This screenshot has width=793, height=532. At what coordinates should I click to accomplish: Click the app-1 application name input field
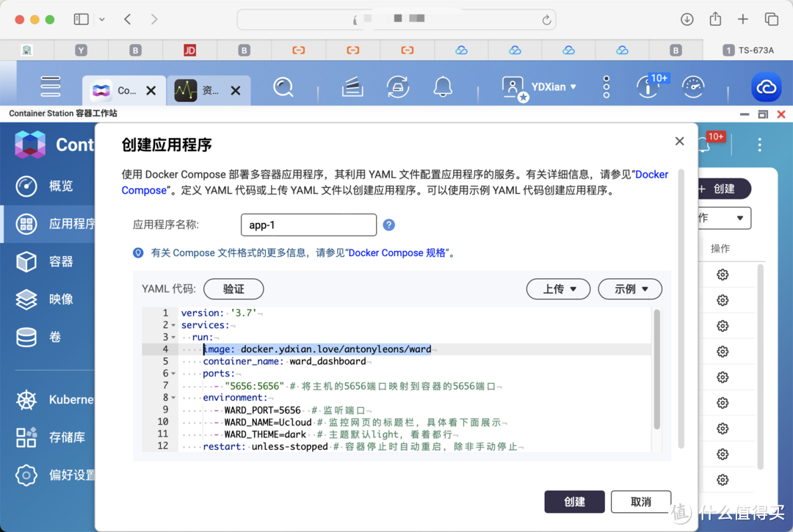[308, 225]
